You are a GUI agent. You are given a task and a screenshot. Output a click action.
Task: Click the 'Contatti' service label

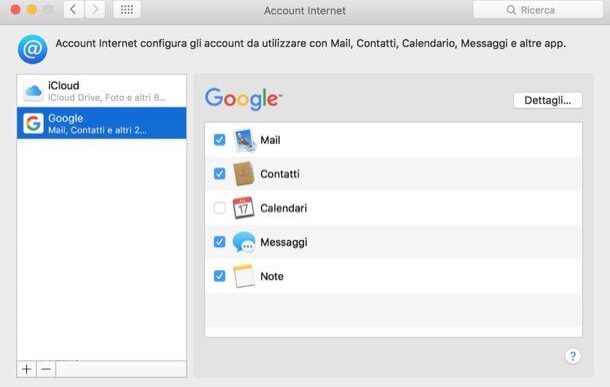pos(280,174)
